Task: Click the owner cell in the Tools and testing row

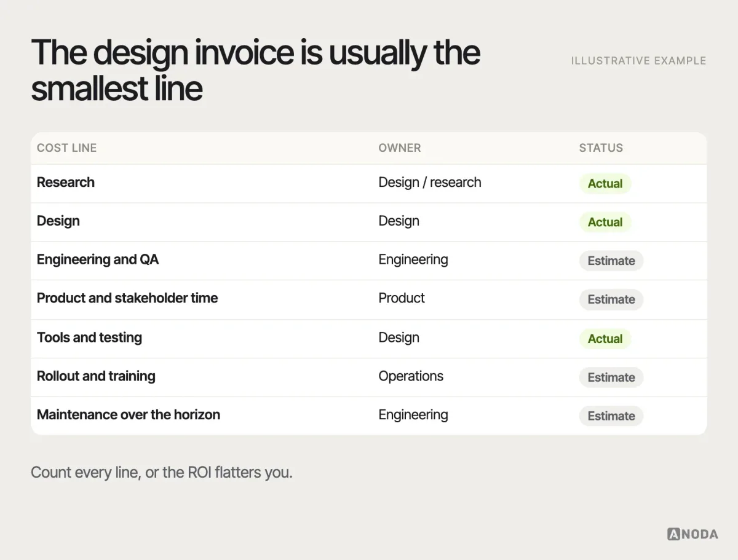Action: pyautogui.click(x=399, y=337)
